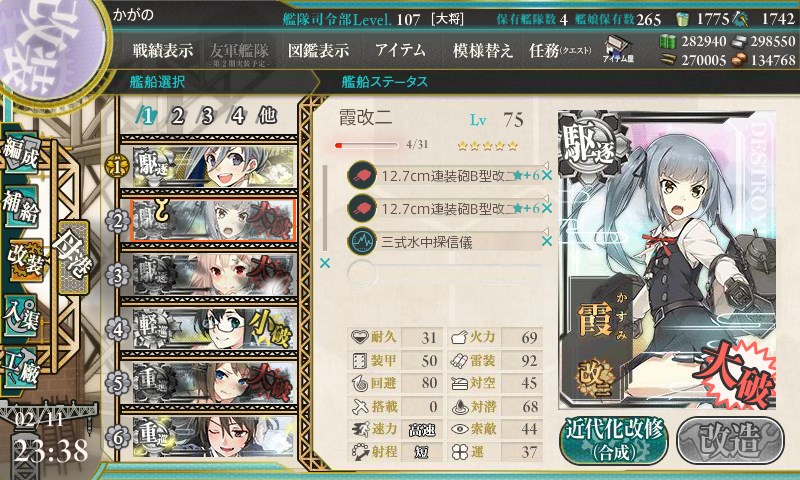Switch to fleet tab 3
Screen dimensions: 800x480
coord(207,116)
